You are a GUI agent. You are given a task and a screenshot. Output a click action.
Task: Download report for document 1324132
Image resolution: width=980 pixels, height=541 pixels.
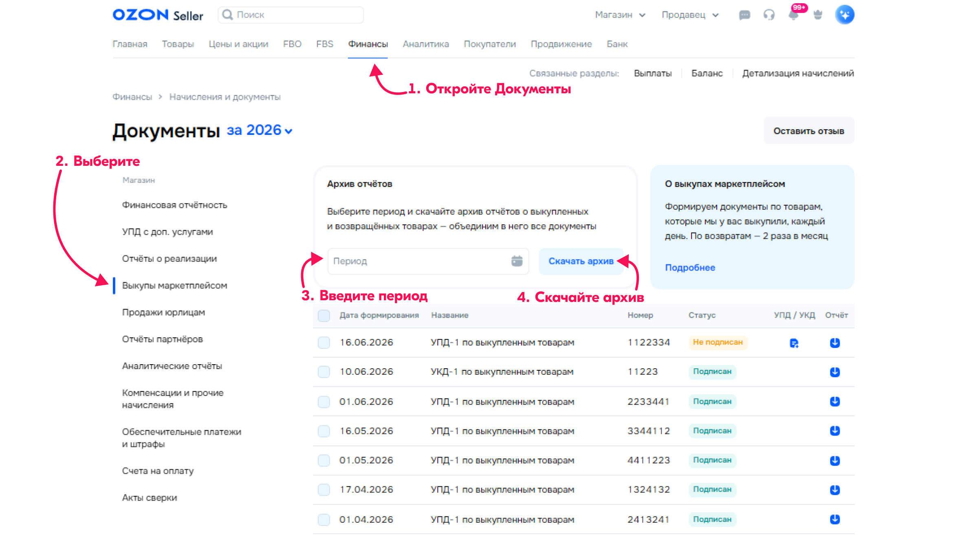pos(835,490)
